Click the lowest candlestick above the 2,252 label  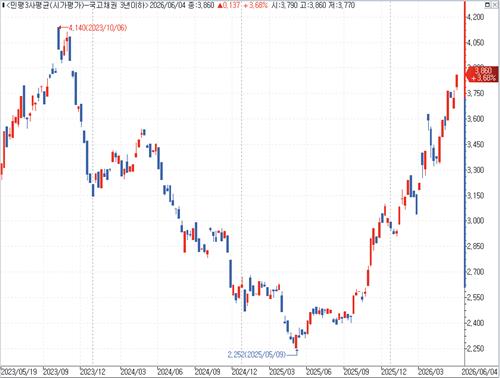click(296, 342)
